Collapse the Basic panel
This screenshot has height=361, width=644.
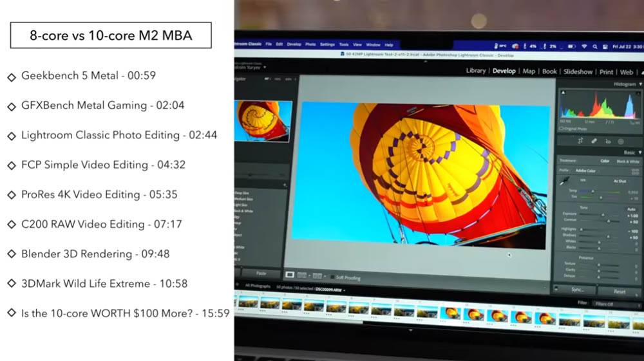(x=639, y=153)
